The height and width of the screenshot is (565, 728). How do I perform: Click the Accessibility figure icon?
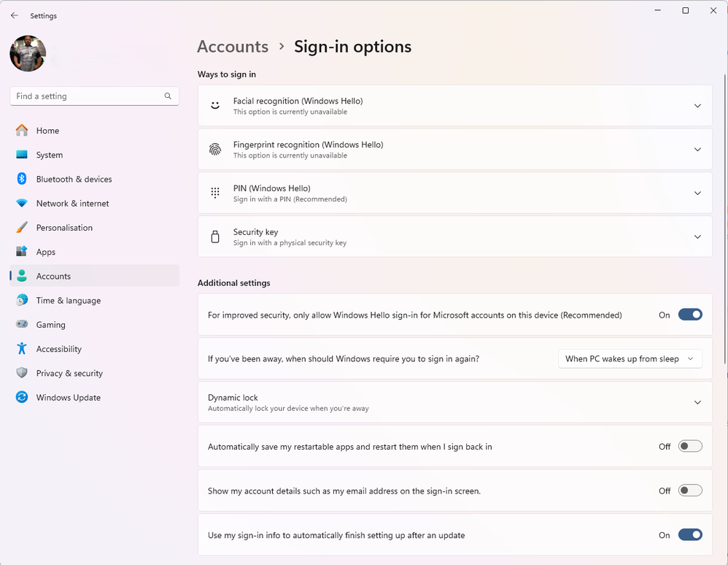[x=22, y=349]
